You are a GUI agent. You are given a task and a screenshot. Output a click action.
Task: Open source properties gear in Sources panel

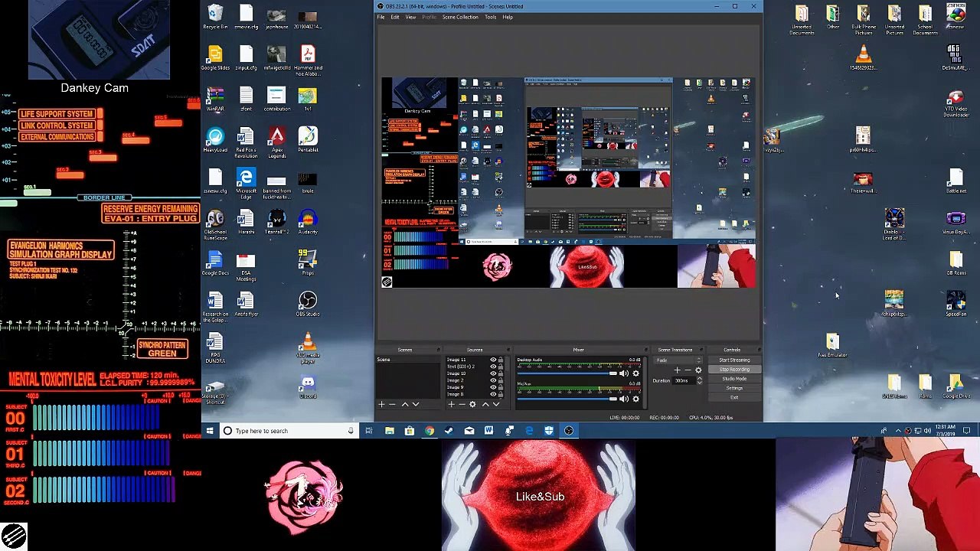(472, 404)
